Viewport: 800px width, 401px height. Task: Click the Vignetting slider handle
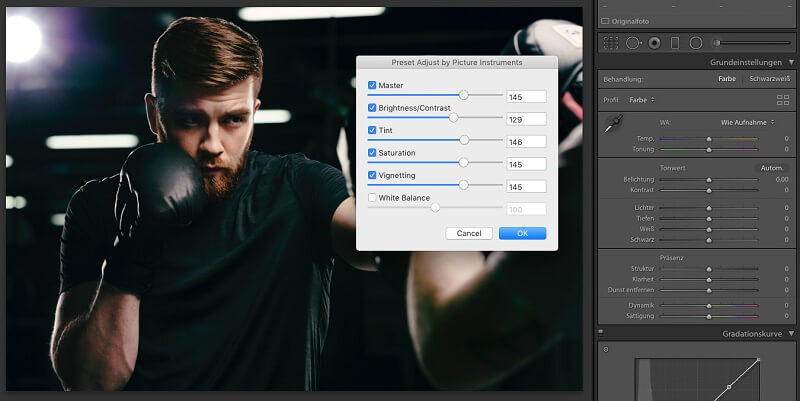coord(463,185)
